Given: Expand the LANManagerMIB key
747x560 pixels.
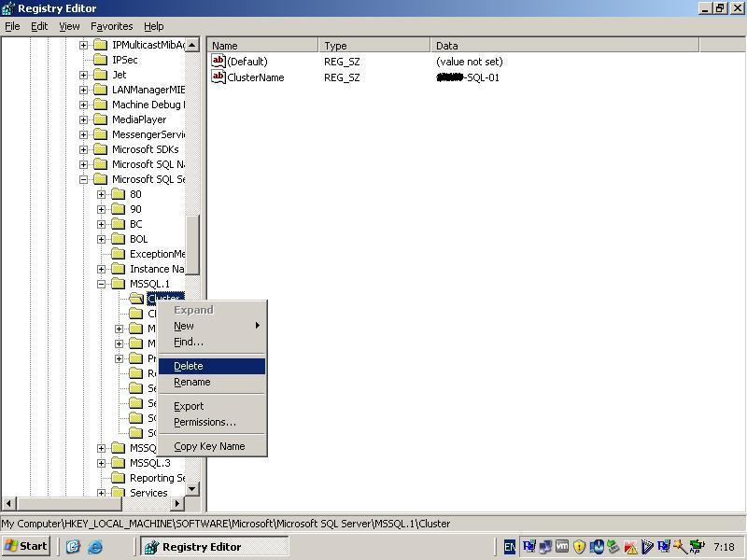Looking at the screenshot, I should [83, 90].
